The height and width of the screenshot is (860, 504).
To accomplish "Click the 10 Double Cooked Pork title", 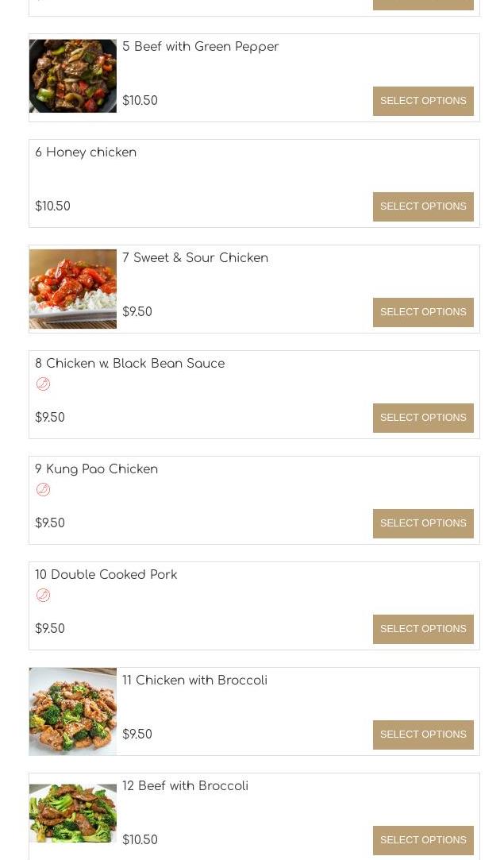I will coord(106,575).
